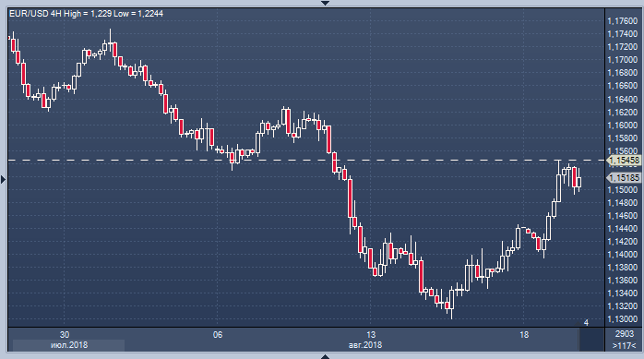Click the date label 13 on the time axis

coord(371,335)
